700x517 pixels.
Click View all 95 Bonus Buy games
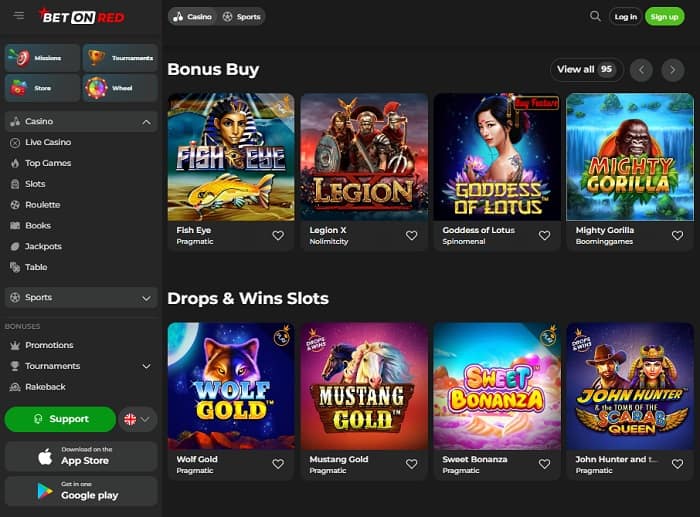586,70
